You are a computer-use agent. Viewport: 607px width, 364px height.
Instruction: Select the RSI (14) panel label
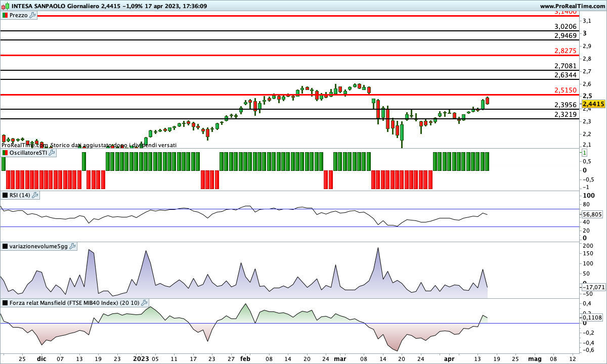coord(20,195)
